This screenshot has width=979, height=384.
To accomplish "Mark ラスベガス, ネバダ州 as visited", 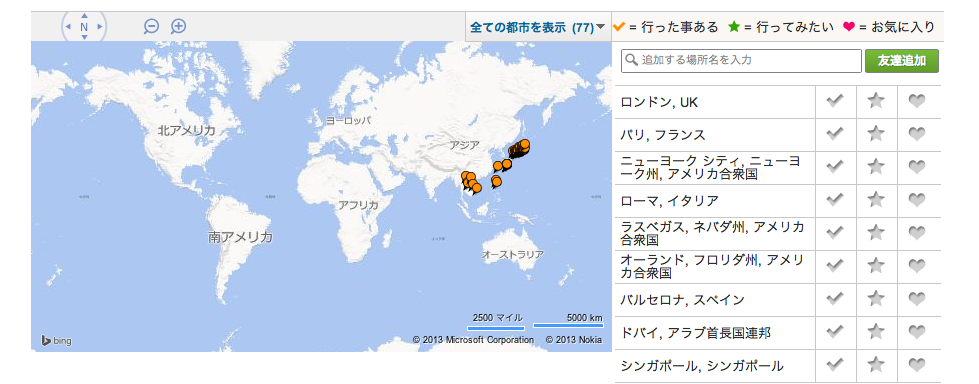I will (835, 233).
